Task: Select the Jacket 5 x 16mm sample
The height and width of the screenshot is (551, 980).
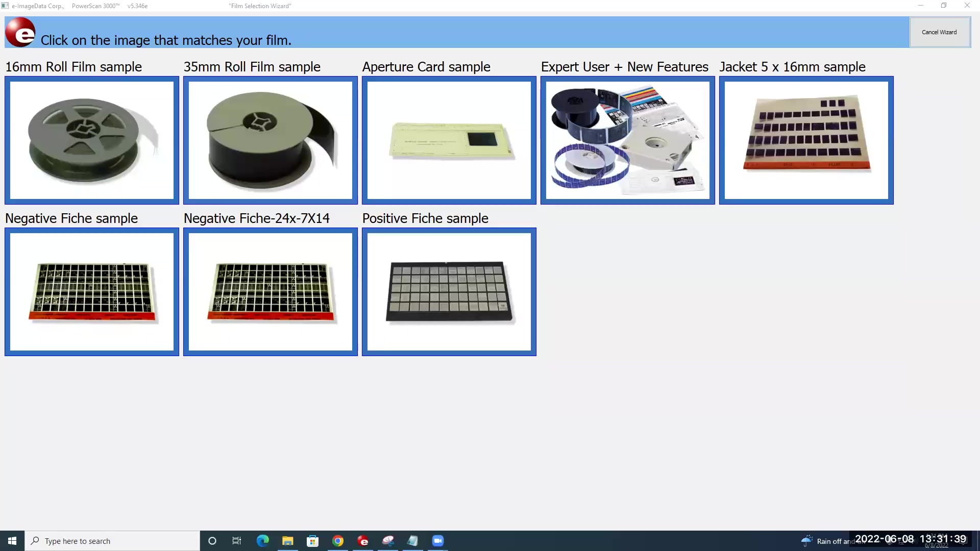Action: [x=806, y=140]
